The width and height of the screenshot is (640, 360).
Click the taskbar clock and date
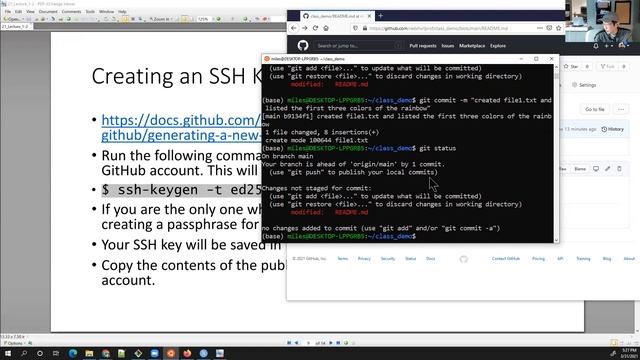point(629,353)
